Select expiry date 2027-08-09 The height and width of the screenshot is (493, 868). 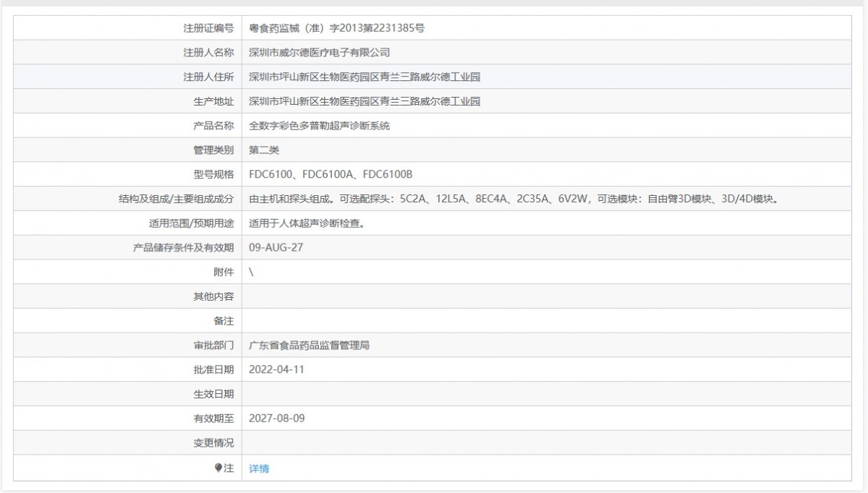point(276,419)
